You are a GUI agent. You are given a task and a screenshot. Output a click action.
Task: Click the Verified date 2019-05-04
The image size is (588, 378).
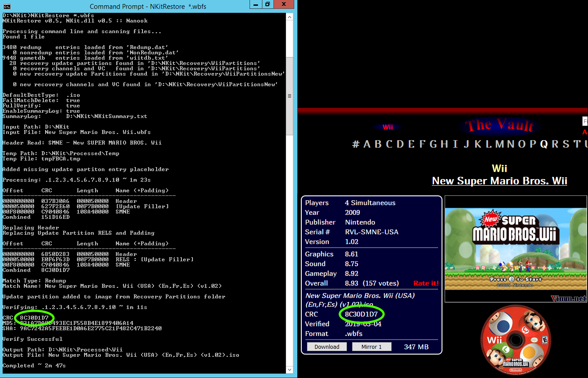click(x=363, y=324)
